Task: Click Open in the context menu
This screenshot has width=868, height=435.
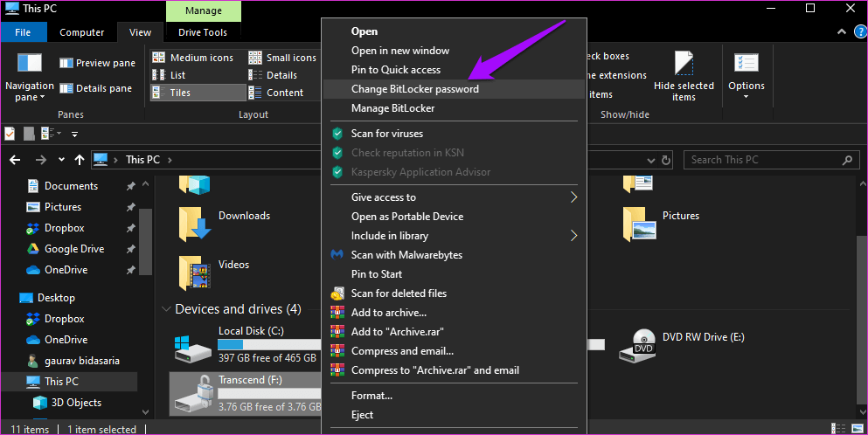Action: click(454, 31)
